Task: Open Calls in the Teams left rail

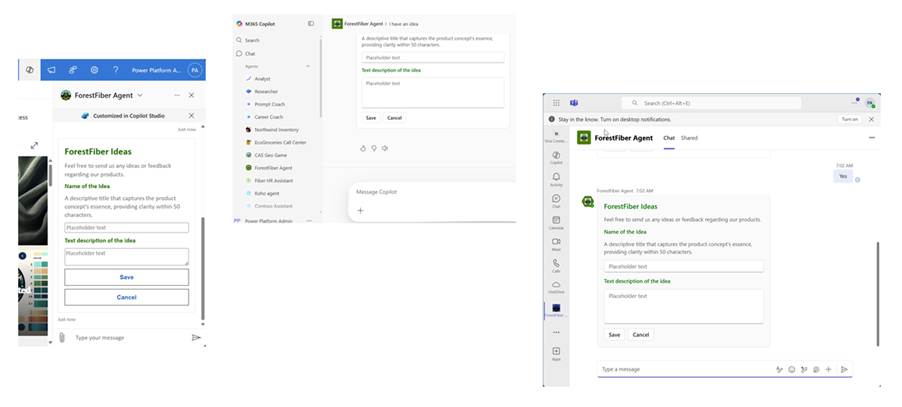Action: click(556, 265)
